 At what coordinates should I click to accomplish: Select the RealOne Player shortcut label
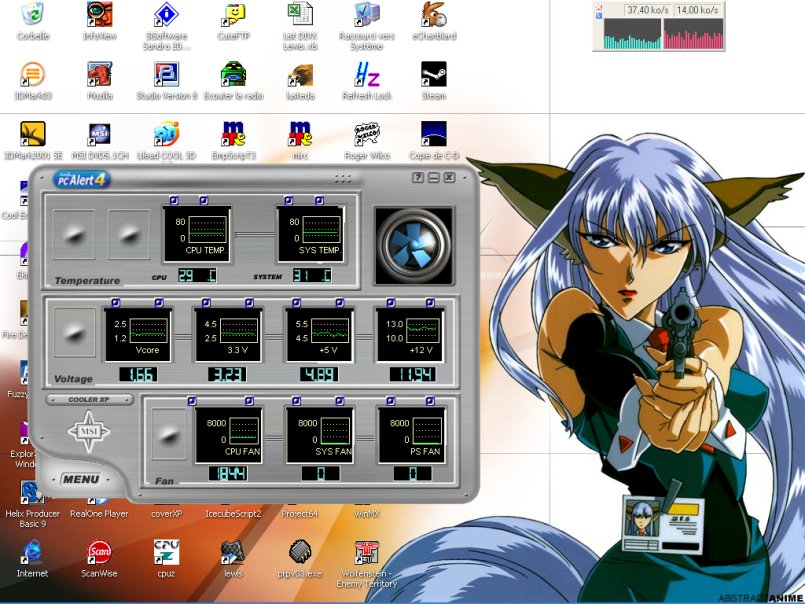100,514
